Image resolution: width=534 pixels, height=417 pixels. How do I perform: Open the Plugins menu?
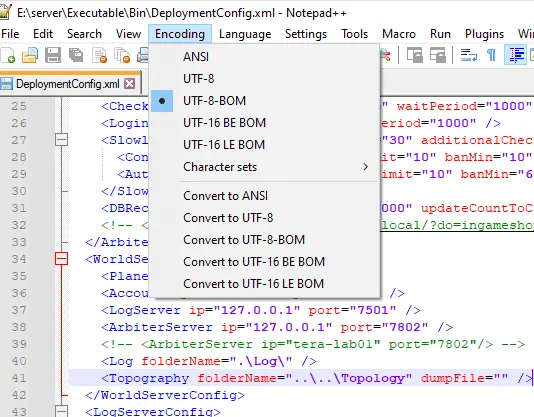(x=484, y=34)
